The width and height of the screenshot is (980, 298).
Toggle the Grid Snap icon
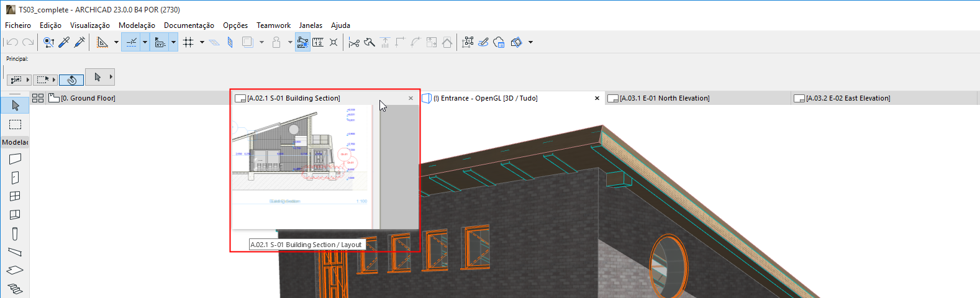pyautogui.click(x=189, y=42)
